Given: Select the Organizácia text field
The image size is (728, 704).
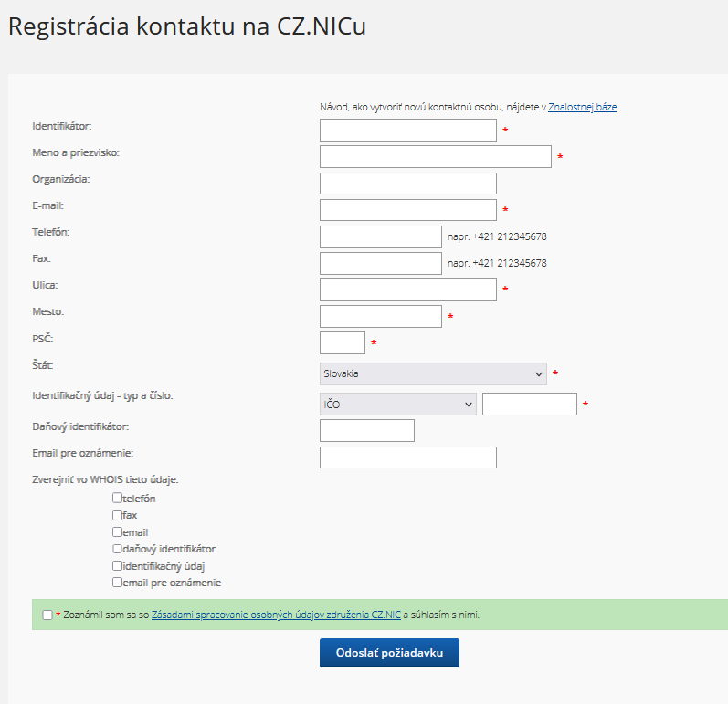Looking at the screenshot, I should click(x=408, y=184).
